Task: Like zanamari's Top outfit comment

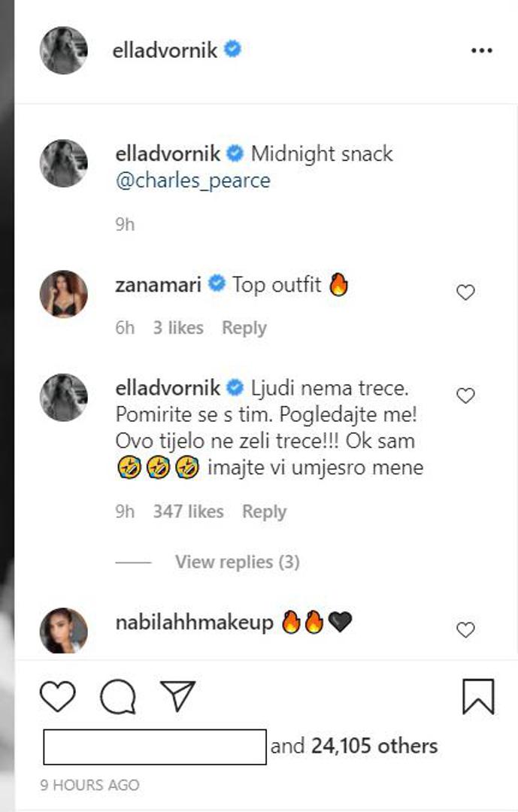Action: pyautogui.click(x=466, y=292)
